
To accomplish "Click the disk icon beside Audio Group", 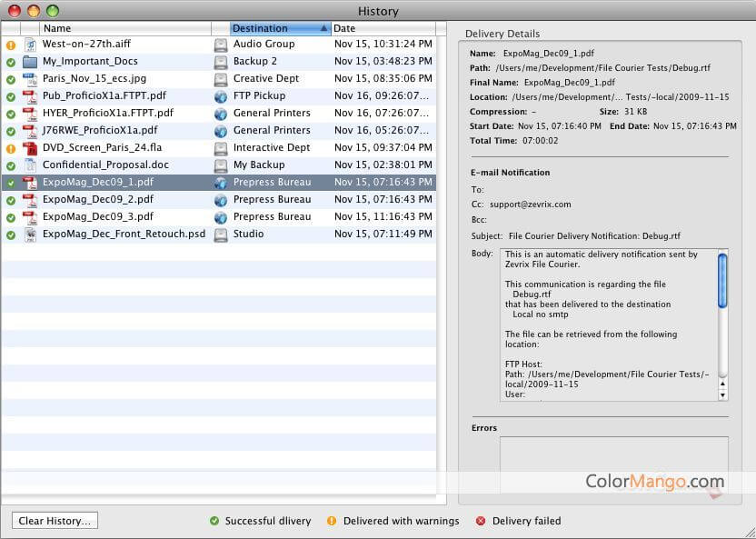I will 220,45.
